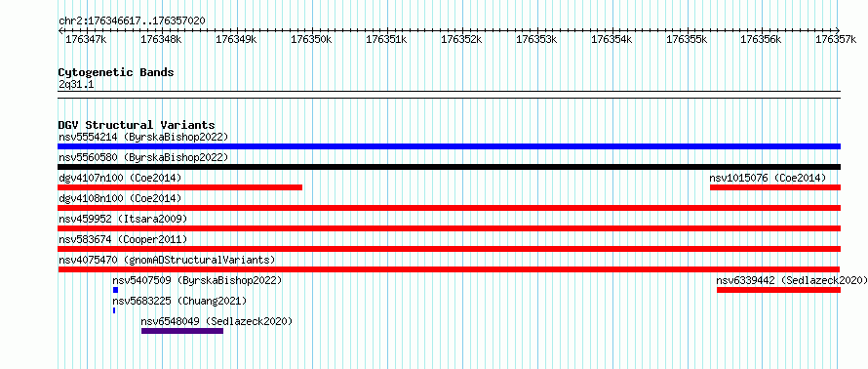Open the nsv6548049 (Sedlazeck2020) label
The height and width of the screenshot is (369, 868).
point(217,321)
